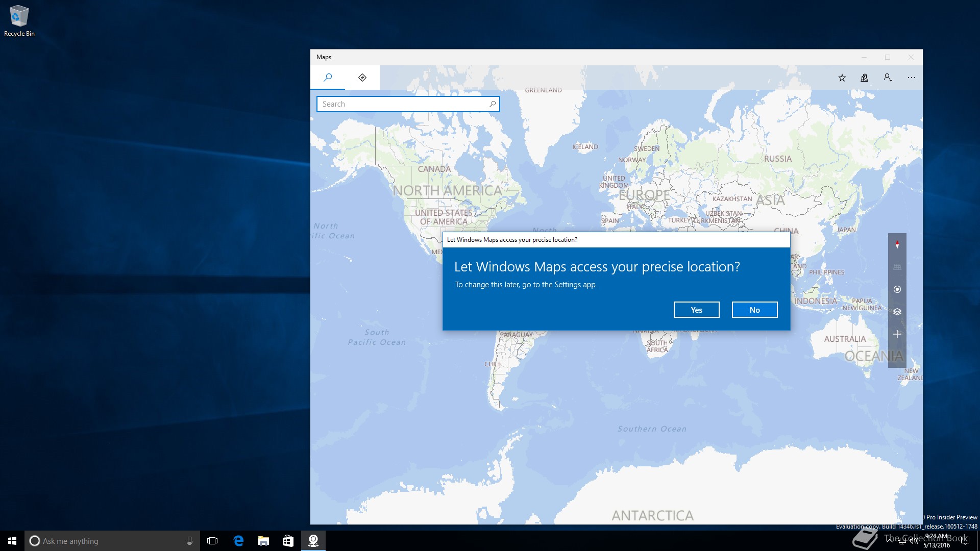Click Yes to allow precise location
Viewport: 980px width, 551px height.
pyautogui.click(x=697, y=310)
